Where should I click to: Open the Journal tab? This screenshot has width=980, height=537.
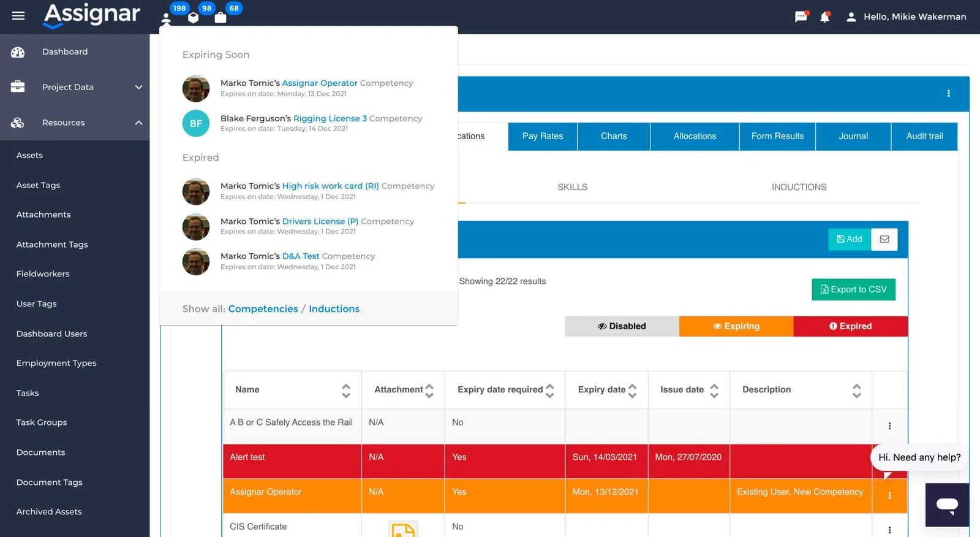coord(853,136)
